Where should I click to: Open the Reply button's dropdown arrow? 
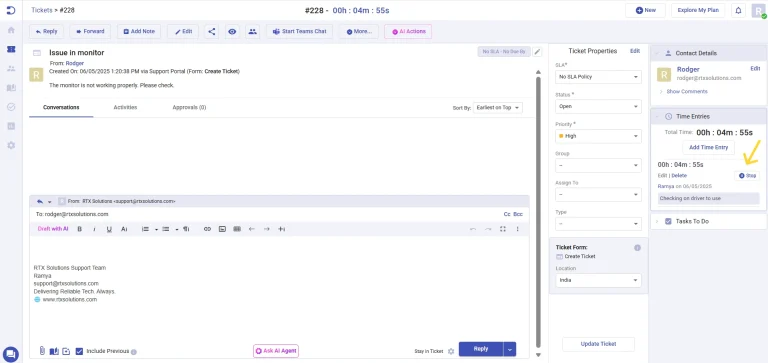click(x=510, y=349)
